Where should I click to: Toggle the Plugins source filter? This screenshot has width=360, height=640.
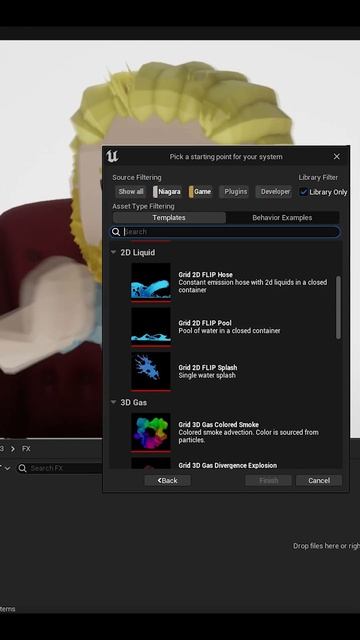click(234, 191)
